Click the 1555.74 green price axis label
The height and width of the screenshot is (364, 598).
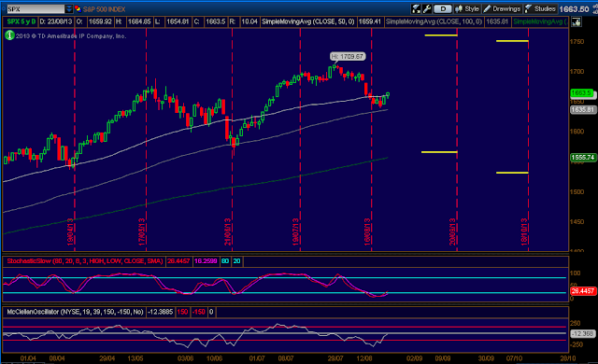pos(582,157)
